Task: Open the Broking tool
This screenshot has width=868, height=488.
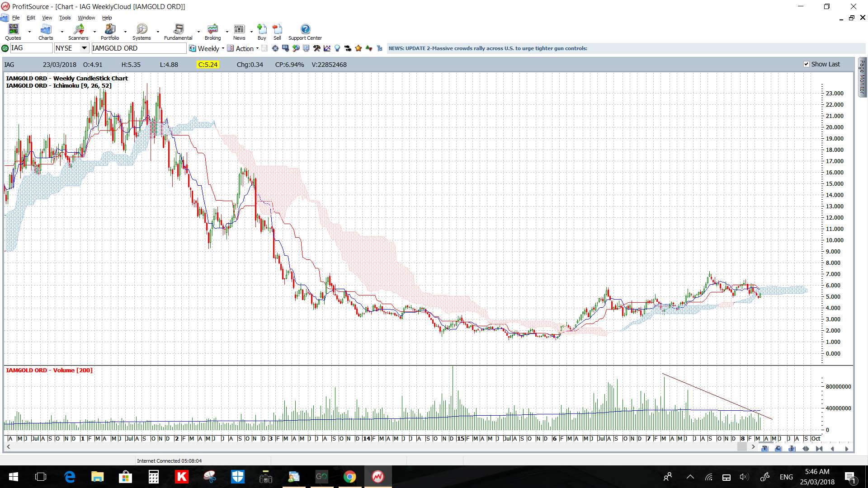Action: pos(212,32)
